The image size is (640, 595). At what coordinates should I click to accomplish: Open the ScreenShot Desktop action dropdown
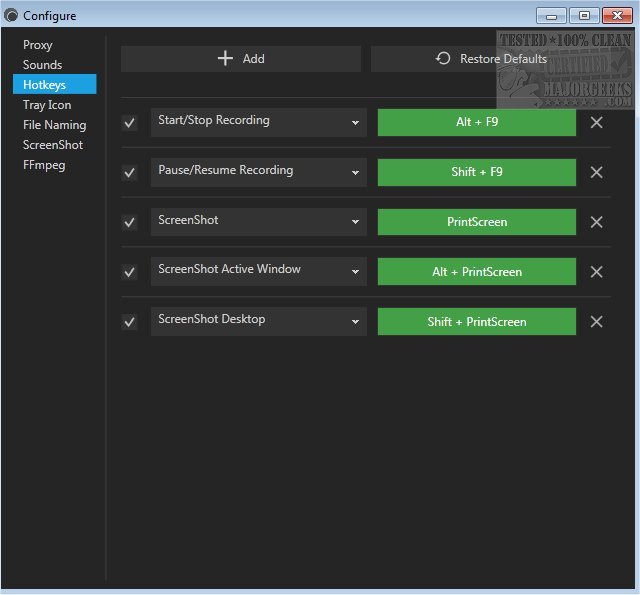[259, 322]
